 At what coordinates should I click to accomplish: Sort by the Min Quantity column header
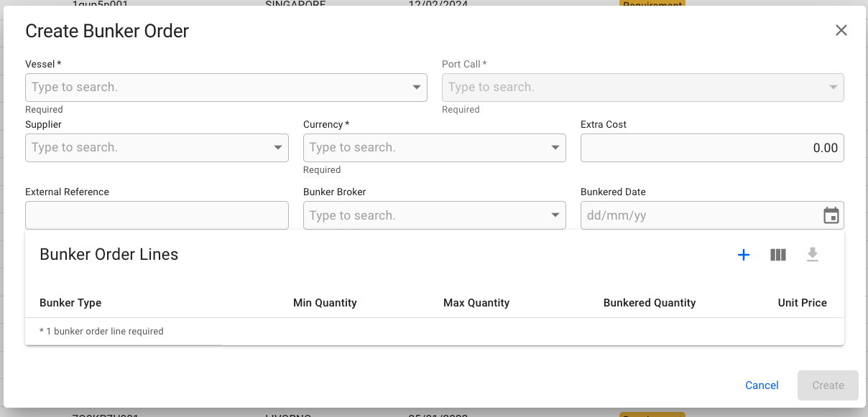point(325,303)
